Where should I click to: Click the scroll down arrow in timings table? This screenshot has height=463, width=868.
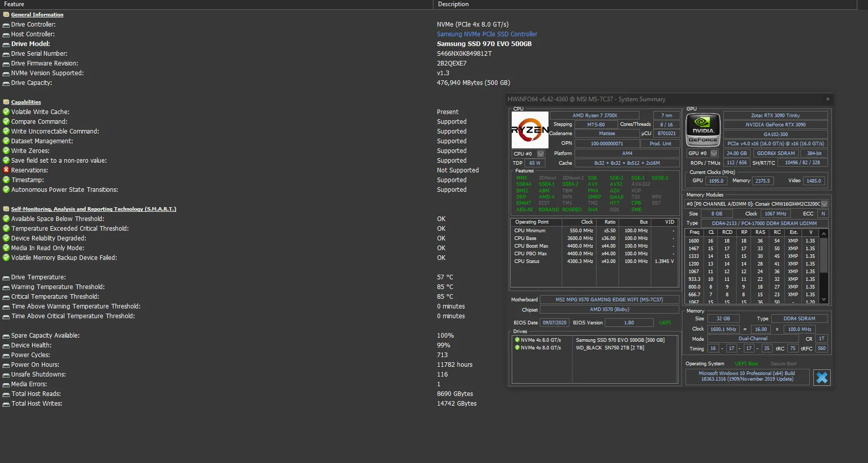[x=824, y=299]
